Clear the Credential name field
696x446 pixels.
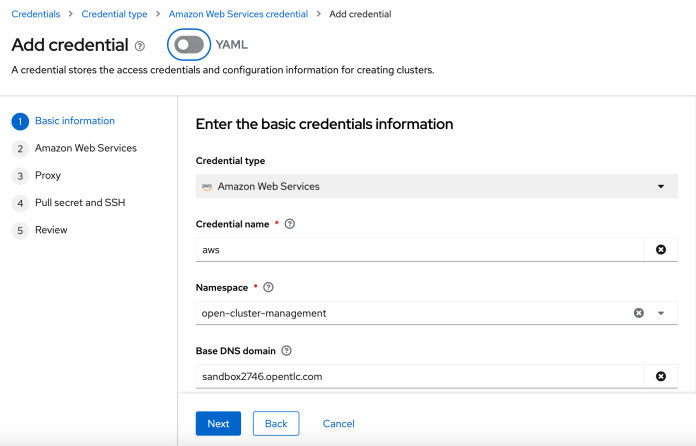pyautogui.click(x=661, y=249)
